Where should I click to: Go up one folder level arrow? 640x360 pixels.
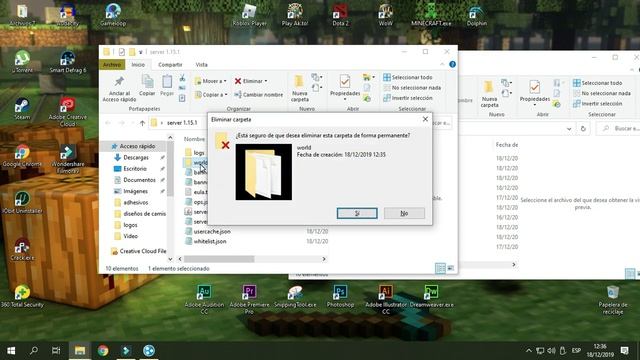click(142, 123)
